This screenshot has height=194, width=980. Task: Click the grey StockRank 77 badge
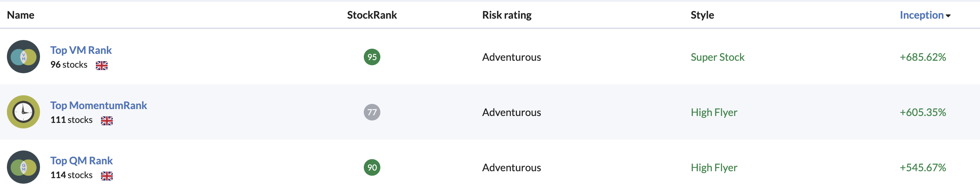click(372, 113)
